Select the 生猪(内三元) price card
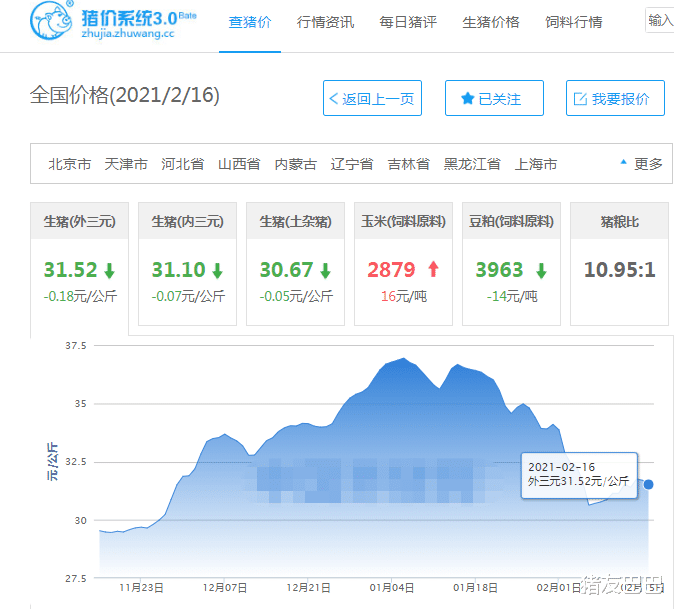Screen dimensions: 674x609 pos(187,264)
